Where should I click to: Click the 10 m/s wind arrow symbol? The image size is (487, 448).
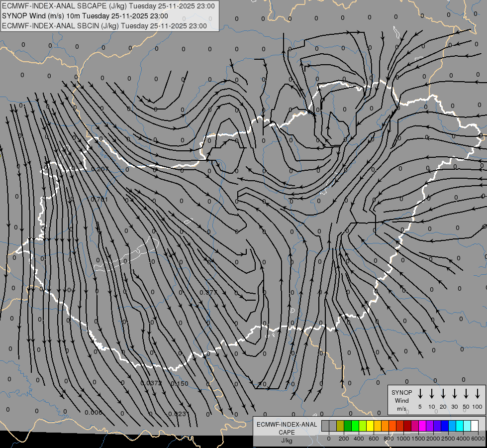(432, 394)
